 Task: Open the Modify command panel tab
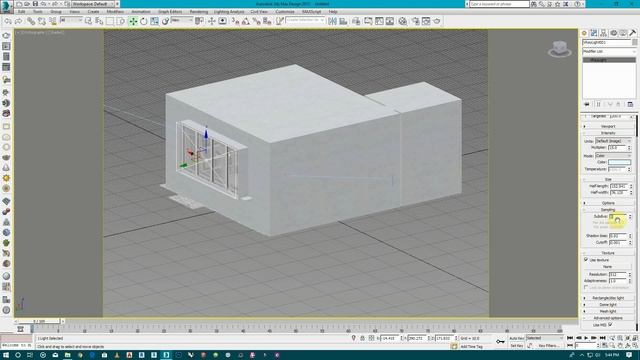point(594,33)
